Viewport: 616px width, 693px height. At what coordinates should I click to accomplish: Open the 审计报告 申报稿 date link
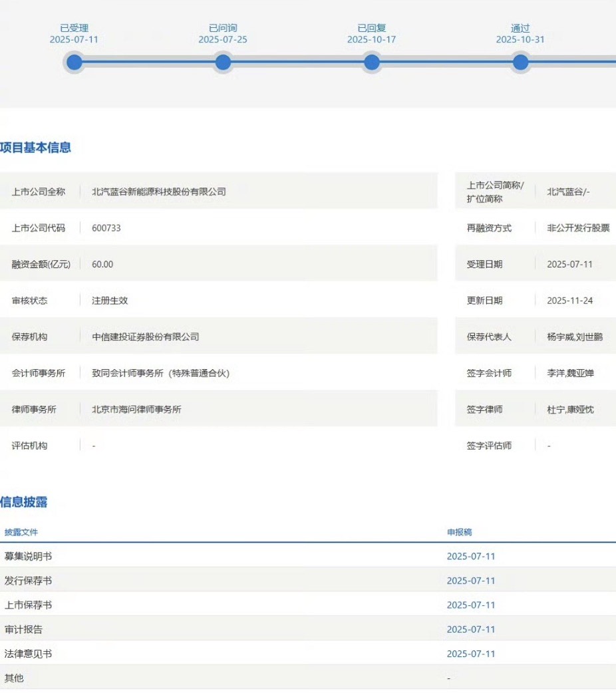tap(471, 629)
